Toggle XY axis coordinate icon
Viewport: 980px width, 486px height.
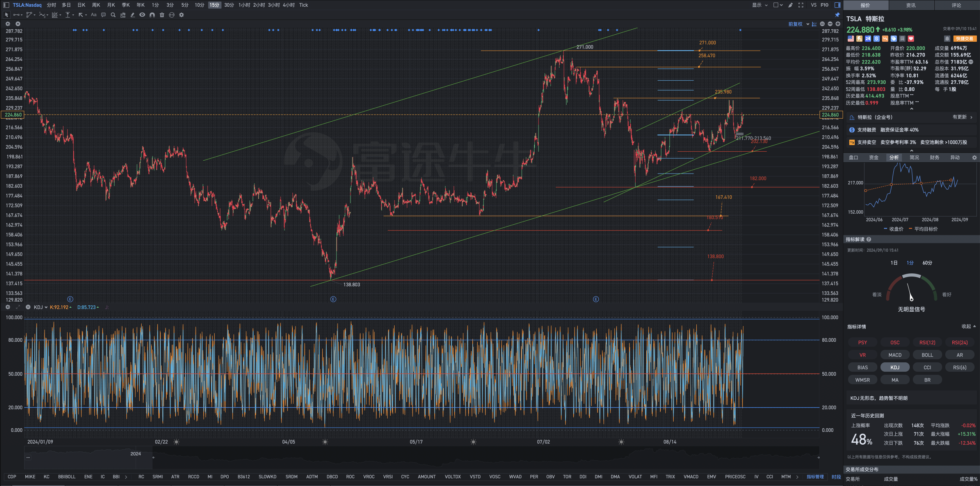(814, 24)
